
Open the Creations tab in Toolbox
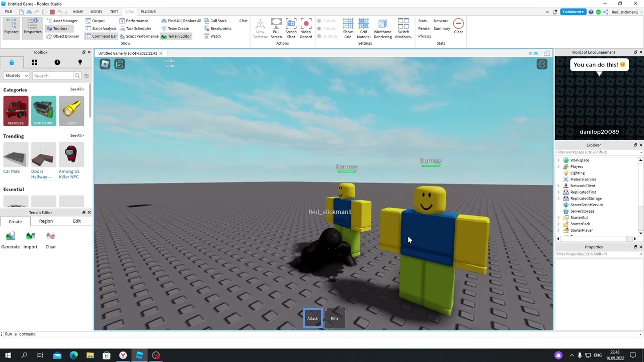(79, 62)
